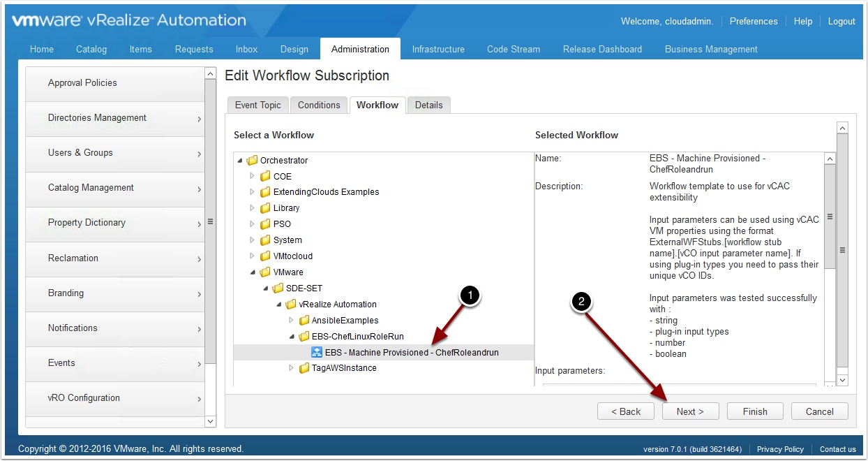The image size is (868, 461).
Task: Open vRO Configuration in sidebar
Action: (x=115, y=398)
